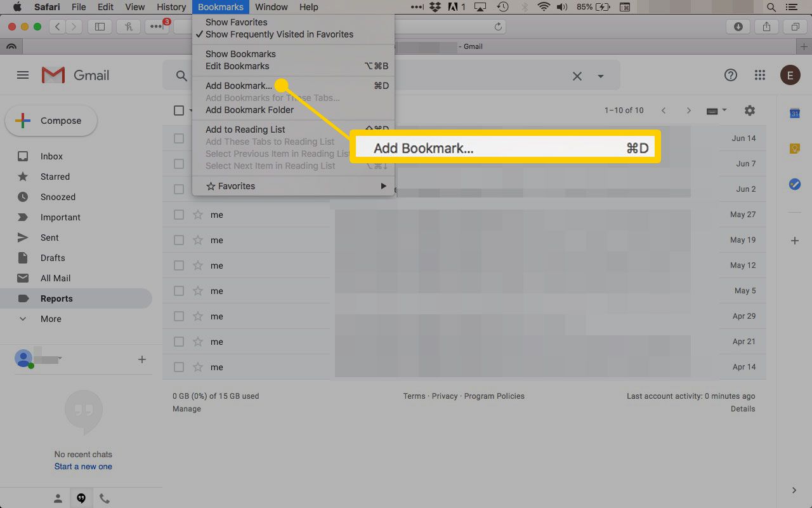The width and height of the screenshot is (812, 508).
Task: Click Manage storage link
Action: [x=187, y=409]
